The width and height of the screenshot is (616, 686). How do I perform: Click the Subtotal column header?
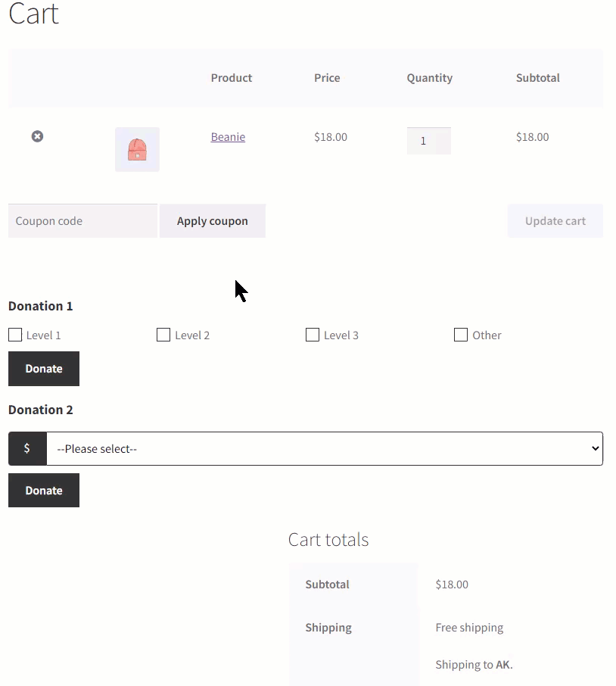pos(537,78)
